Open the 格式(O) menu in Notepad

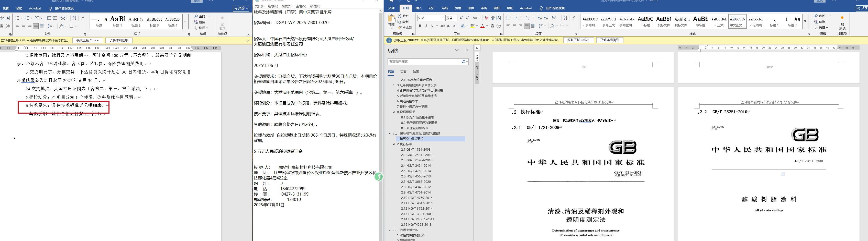(287, 6)
